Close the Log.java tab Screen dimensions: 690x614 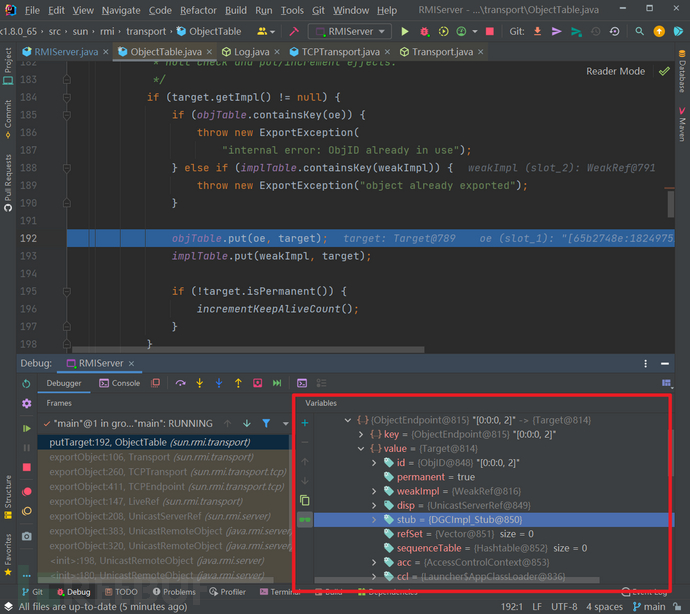pyautogui.click(x=277, y=52)
